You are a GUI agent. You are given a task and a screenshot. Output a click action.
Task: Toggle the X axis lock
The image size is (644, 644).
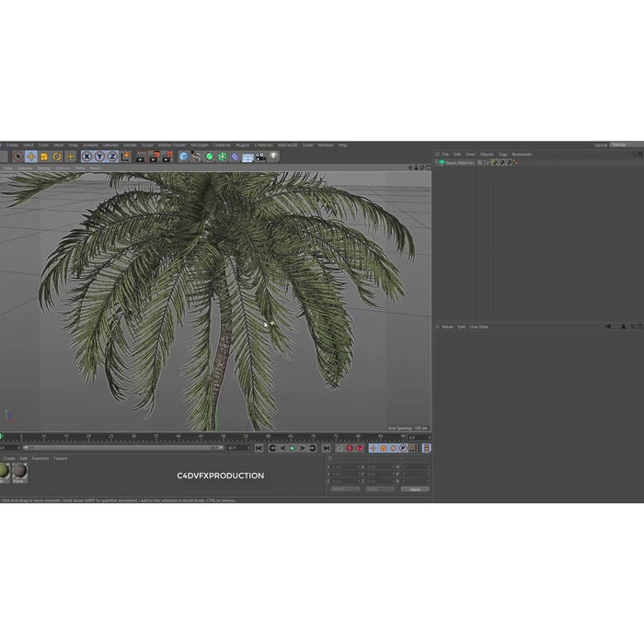(86, 156)
